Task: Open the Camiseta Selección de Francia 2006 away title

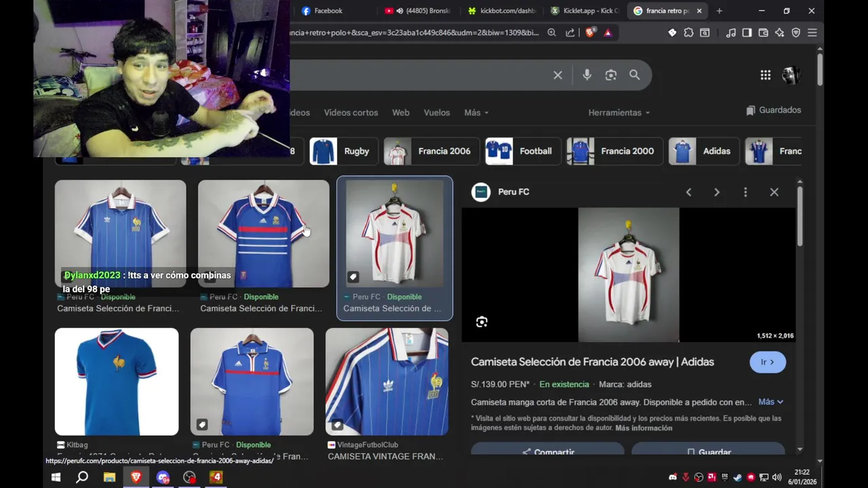Action: pyautogui.click(x=593, y=362)
